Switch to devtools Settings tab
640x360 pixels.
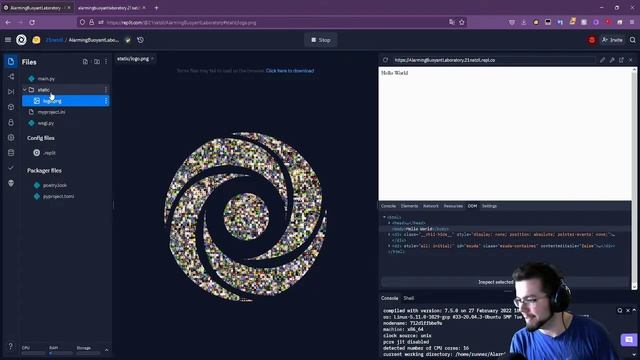pos(489,206)
